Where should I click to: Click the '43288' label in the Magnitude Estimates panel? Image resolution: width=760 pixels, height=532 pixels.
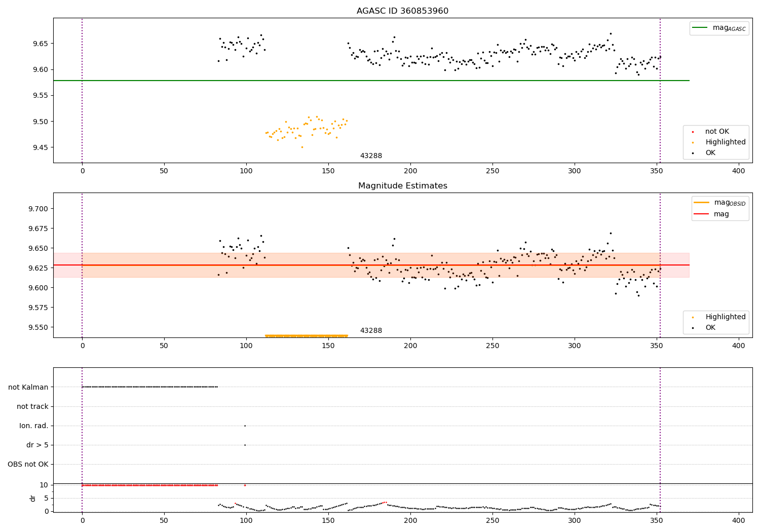371,331
